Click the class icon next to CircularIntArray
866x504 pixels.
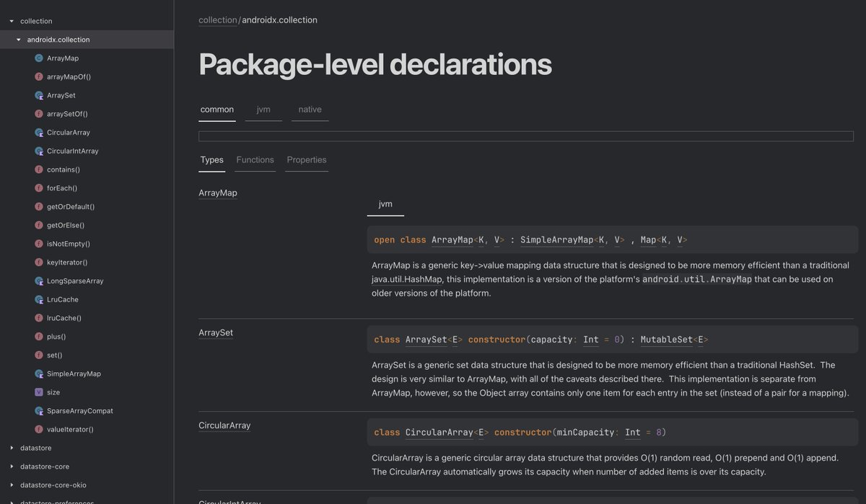tap(39, 151)
